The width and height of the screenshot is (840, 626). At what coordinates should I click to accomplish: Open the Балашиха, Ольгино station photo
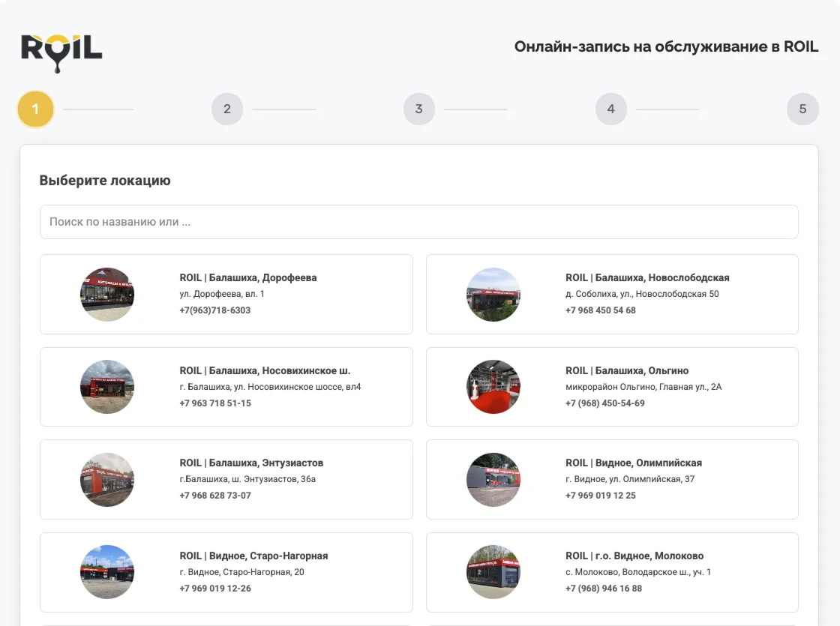493,387
